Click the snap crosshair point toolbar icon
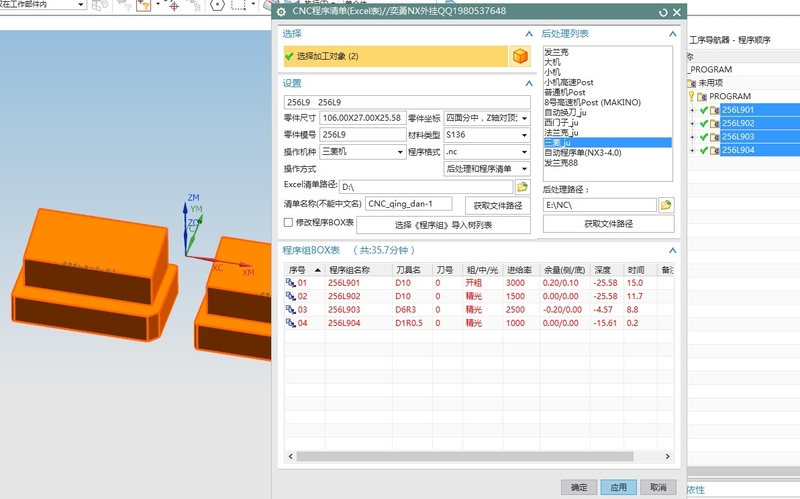The image size is (800, 499). (x=174, y=6)
